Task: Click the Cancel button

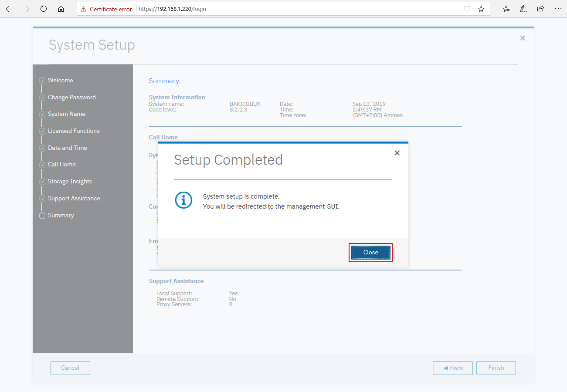Action: (70, 368)
